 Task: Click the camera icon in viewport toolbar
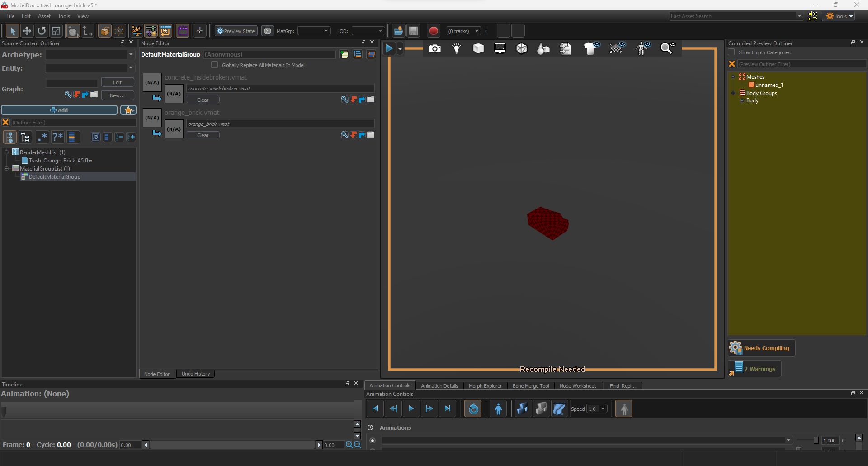[434, 48]
